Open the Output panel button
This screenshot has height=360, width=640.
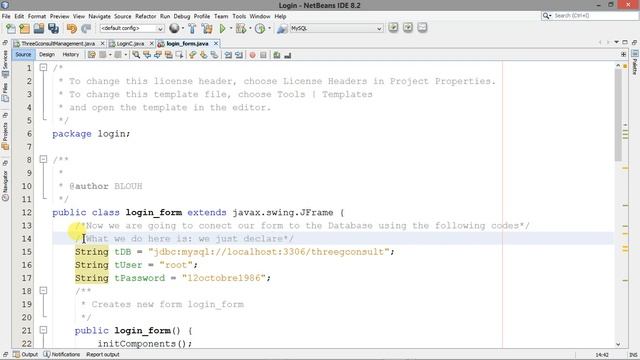25,354
